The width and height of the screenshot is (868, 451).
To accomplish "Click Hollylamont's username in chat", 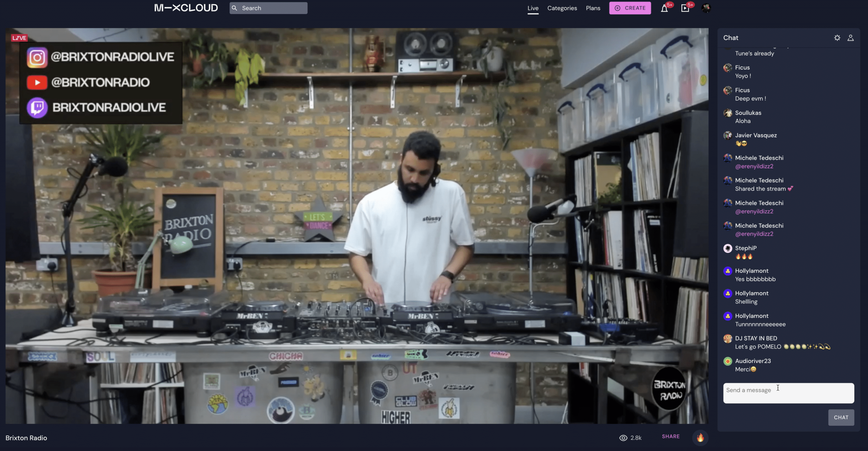I will tap(751, 271).
